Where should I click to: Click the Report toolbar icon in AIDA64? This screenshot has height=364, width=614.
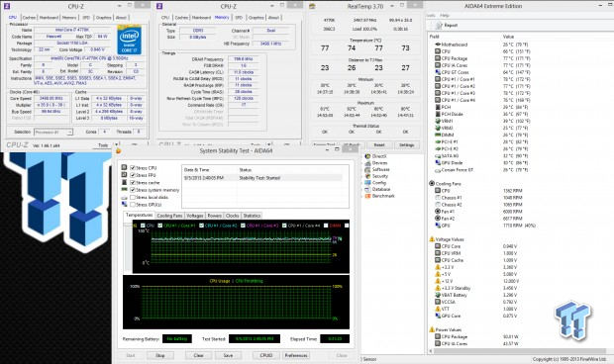tap(439, 25)
